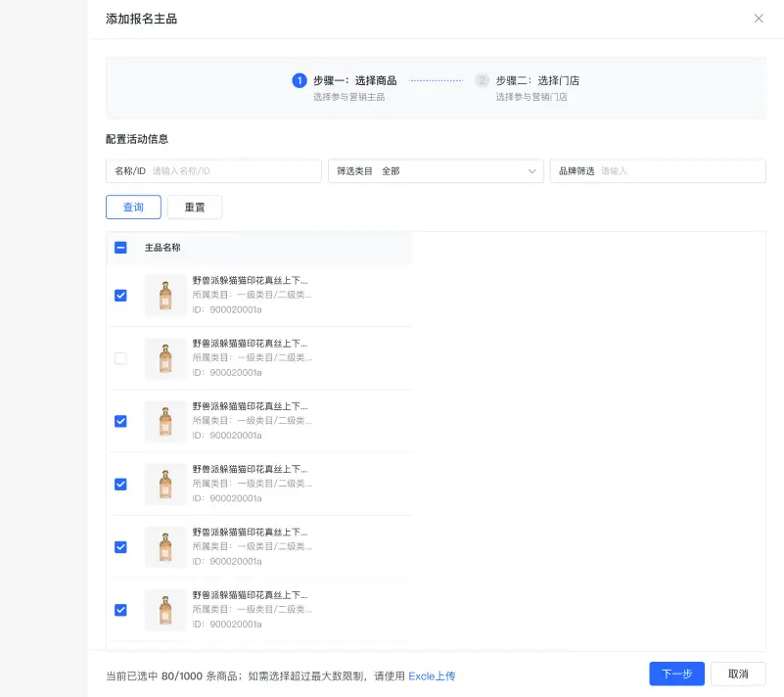Uncheck the fourth product row checkbox
This screenshot has height=697, width=784.
[x=120, y=485]
